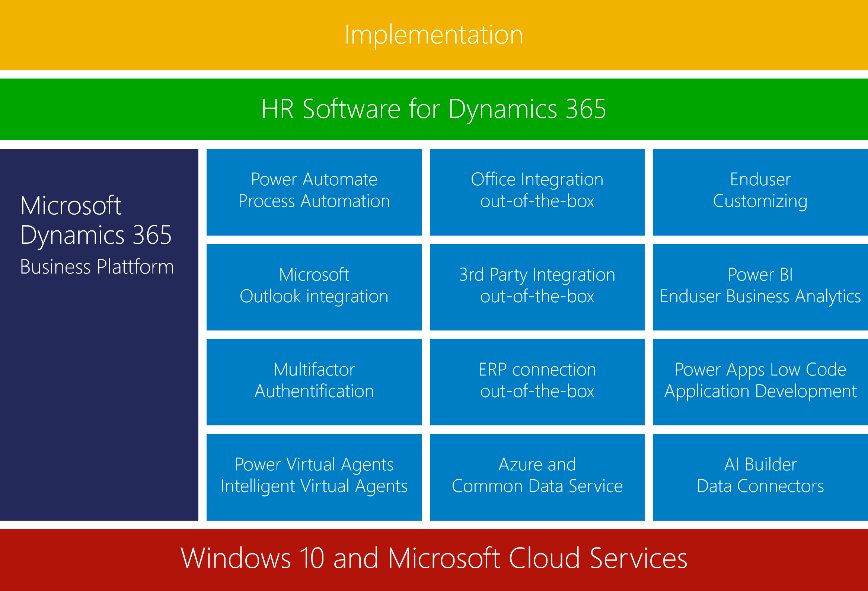Open the Microsoft Outlook integration tile

coord(314,287)
